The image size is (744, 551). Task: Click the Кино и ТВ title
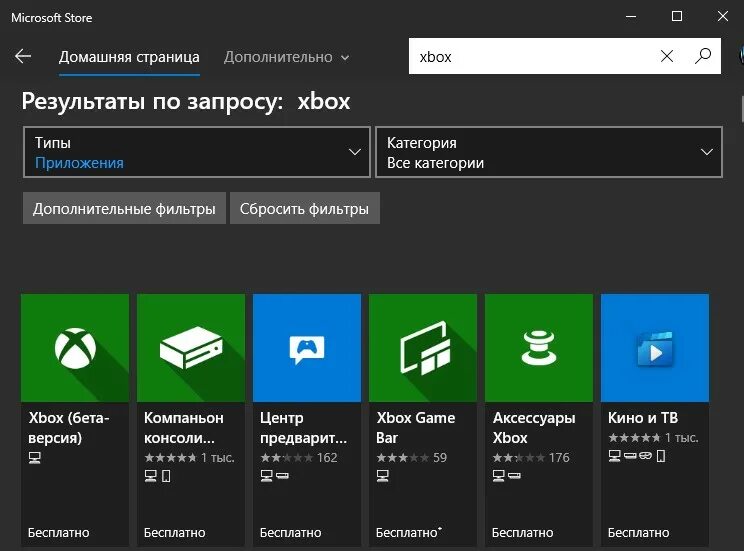pos(643,418)
